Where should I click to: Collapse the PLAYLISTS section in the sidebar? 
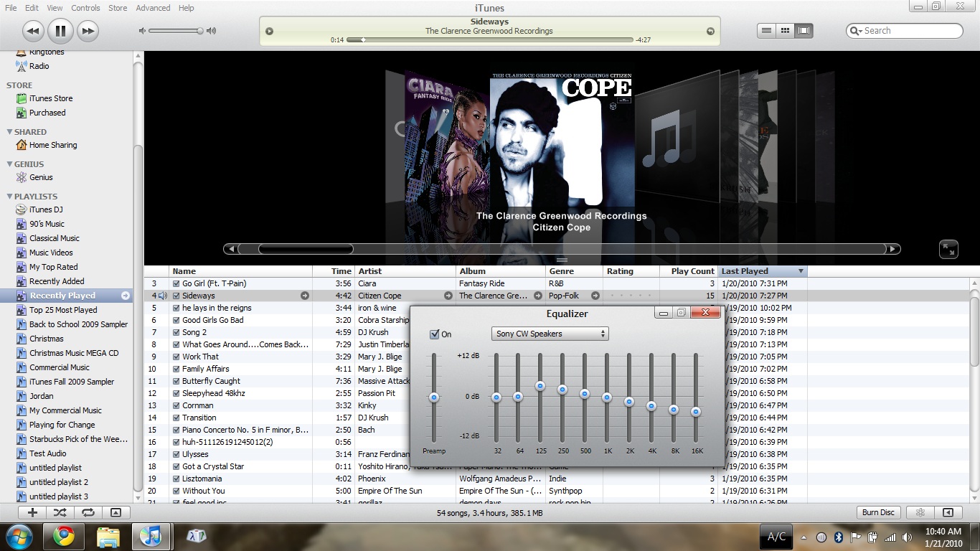pyautogui.click(x=9, y=197)
